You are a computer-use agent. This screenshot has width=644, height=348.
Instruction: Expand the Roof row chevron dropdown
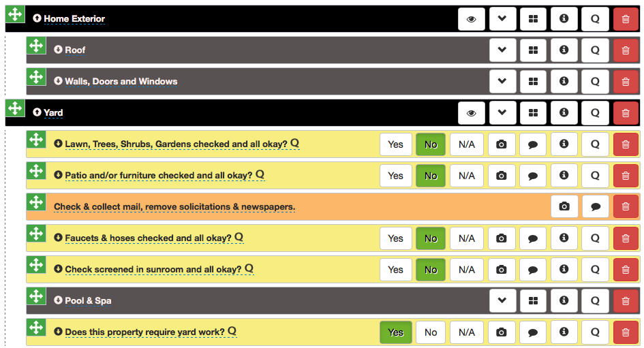(x=502, y=50)
